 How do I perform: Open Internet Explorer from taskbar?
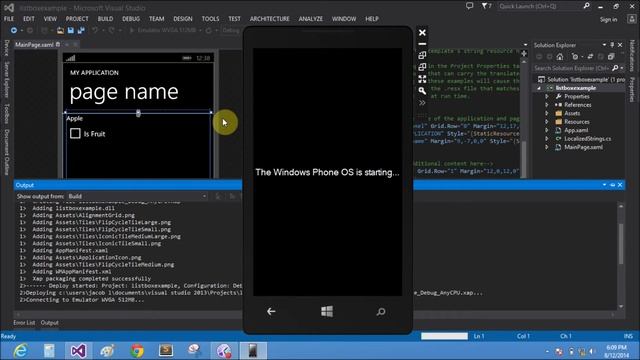20,351
